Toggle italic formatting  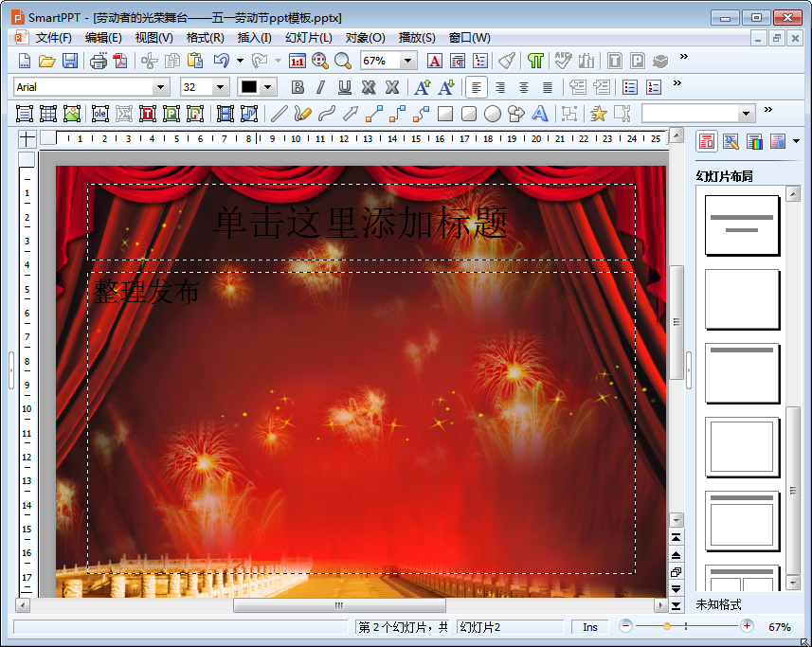click(x=320, y=87)
